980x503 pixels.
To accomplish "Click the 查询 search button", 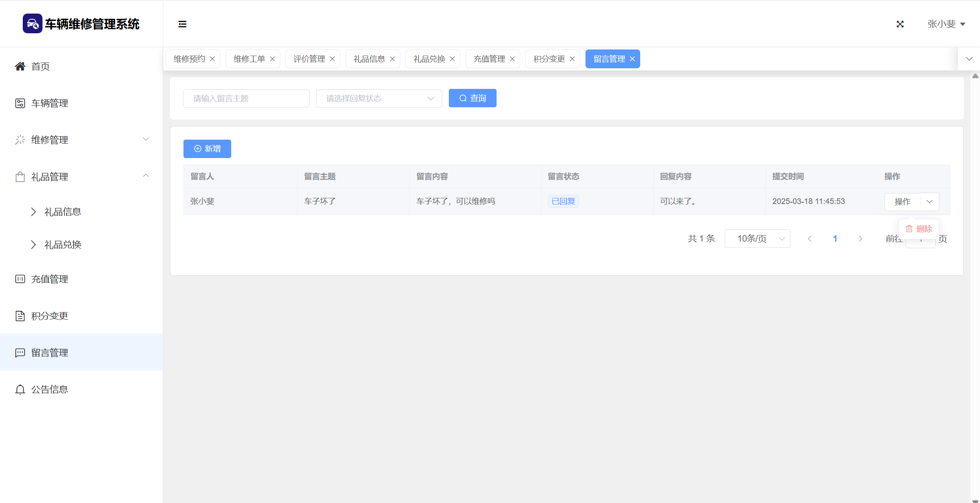I will click(472, 98).
